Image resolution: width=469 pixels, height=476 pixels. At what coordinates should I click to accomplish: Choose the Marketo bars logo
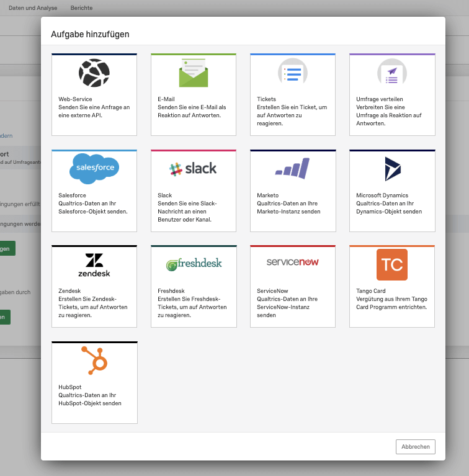pyautogui.click(x=292, y=168)
